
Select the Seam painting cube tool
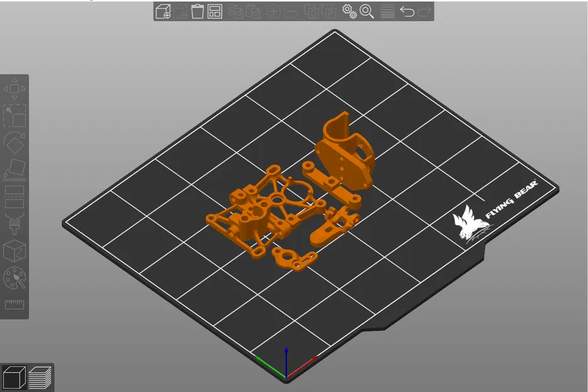pyautogui.click(x=14, y=250)
